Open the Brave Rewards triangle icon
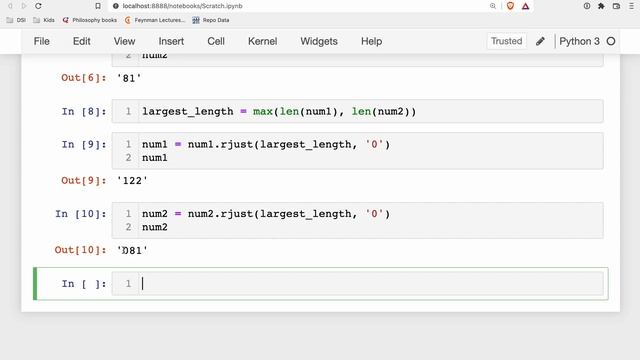Viewport: 640px width, 360px height. pos(525,6)
